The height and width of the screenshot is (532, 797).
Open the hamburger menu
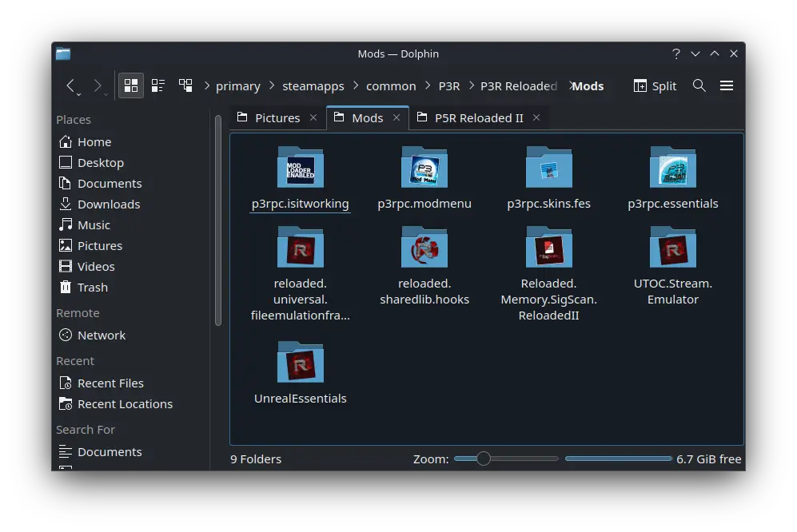pyautogui.click(x=727, y=85)
